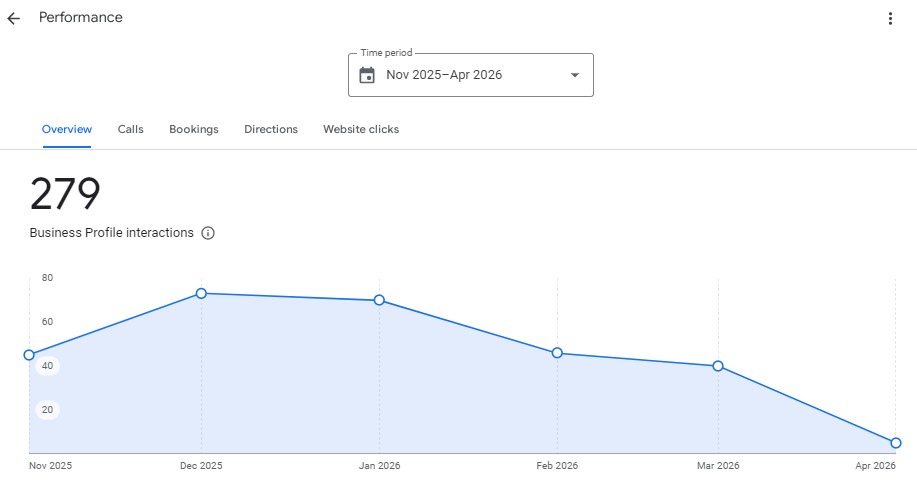The width and height of the screenshot is (917, 483).
Task: Click the Jan 2026 chart data point
Action: [x=379, y=300]
